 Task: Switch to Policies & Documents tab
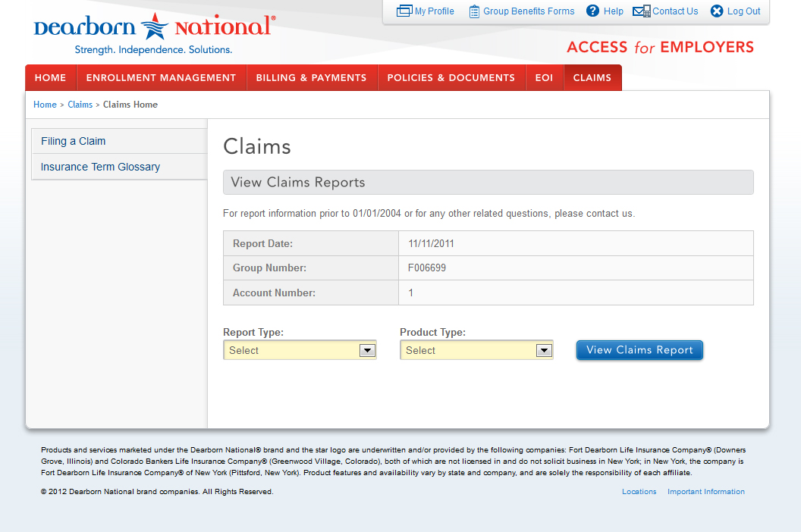point(451,78)
